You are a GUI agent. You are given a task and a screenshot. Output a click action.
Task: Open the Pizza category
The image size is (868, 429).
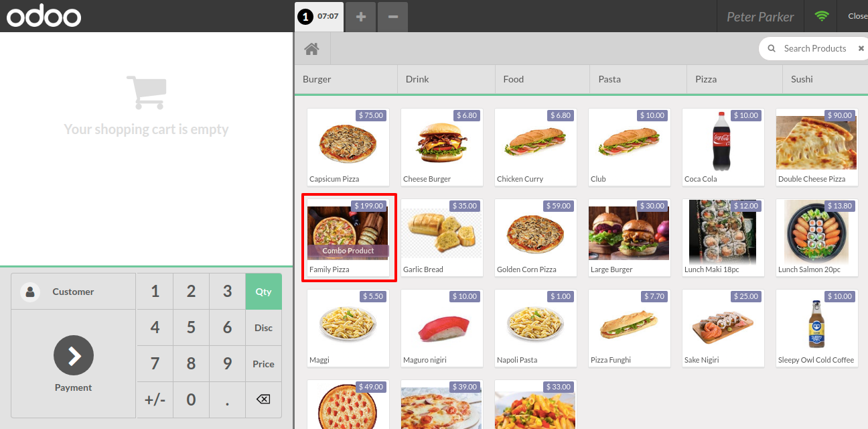[706, 79]
